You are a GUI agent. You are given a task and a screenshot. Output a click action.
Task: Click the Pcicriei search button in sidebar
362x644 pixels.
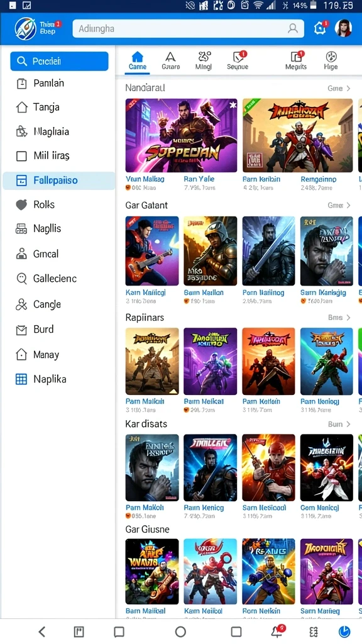[x=60, y=61]
